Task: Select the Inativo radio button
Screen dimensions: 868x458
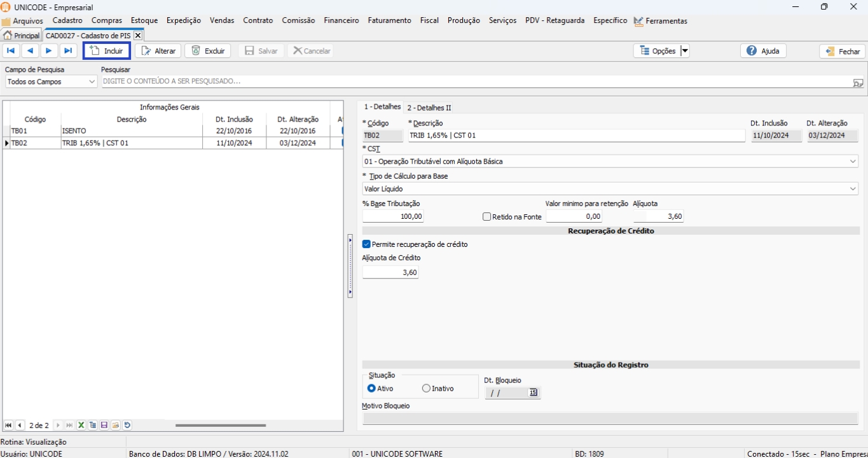Action: pyautogui.click(x=426, y=389)
